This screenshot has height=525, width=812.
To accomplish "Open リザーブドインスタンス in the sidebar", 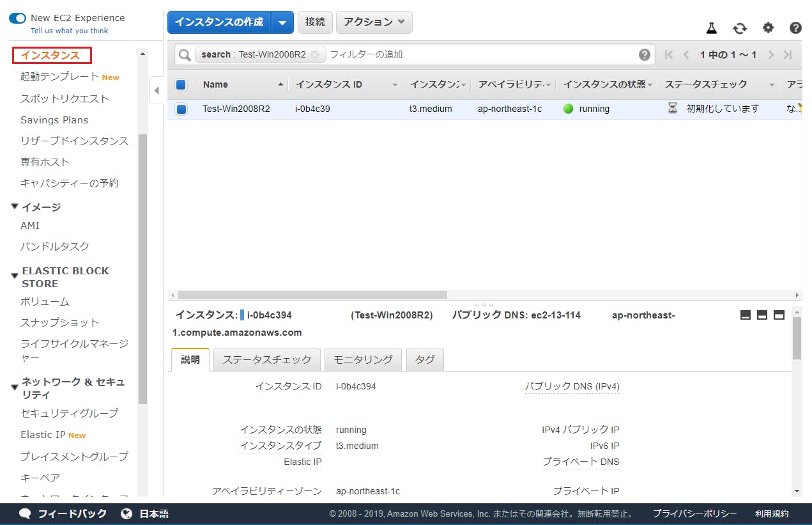I will point(74,141).
